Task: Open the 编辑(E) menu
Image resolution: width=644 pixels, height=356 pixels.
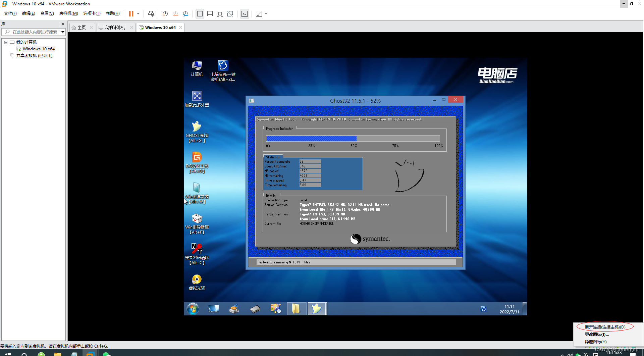Action: [x=29, y=13]
